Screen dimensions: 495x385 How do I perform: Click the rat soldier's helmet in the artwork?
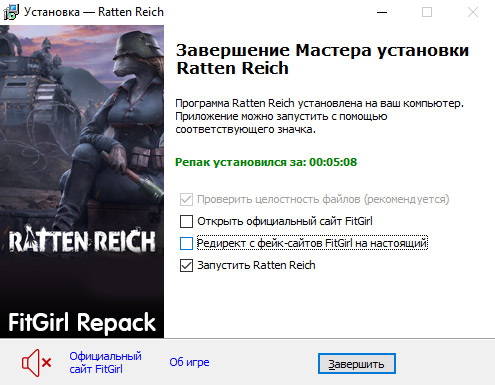138,46
